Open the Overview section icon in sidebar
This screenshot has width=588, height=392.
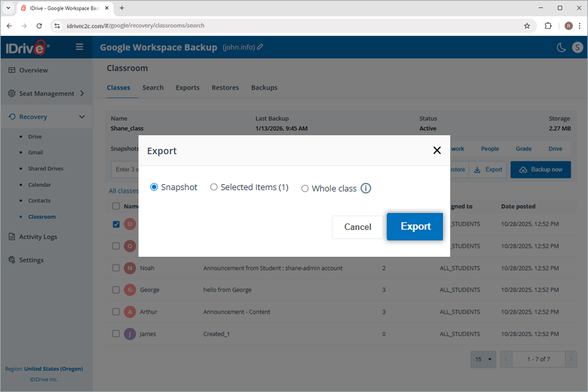click(11, 70)
